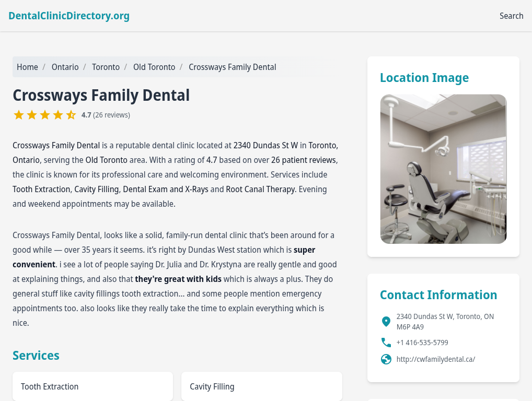The width and height of the screenshot is (532, 401).
Task: Click the first rating star
Action: (19, 115)
